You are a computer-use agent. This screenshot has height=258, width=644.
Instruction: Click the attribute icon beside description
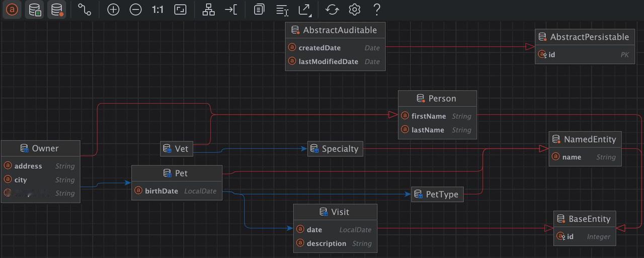[x=300, y=243]
